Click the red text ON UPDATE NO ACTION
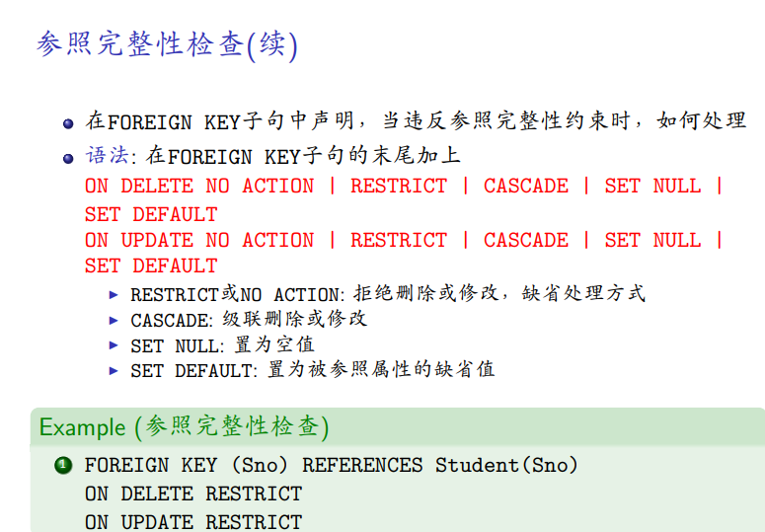Viewport: 765px width, 532px height. click(198, 240)
